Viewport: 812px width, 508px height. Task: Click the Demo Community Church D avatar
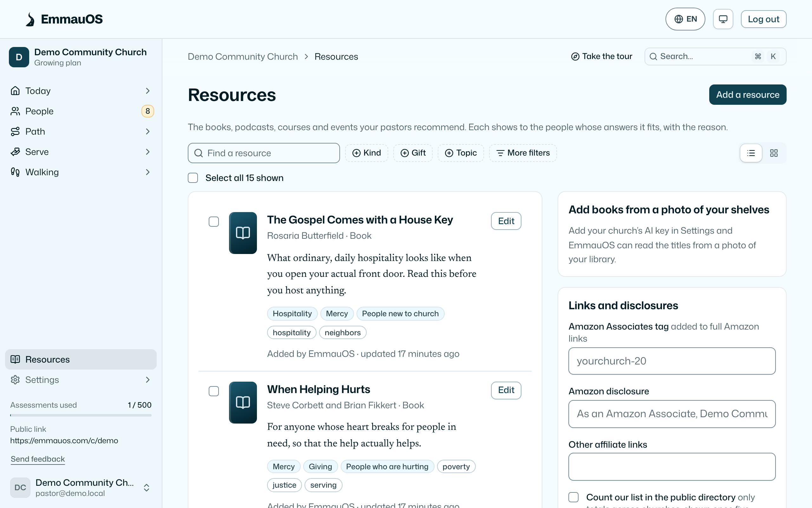click(19, 57)
